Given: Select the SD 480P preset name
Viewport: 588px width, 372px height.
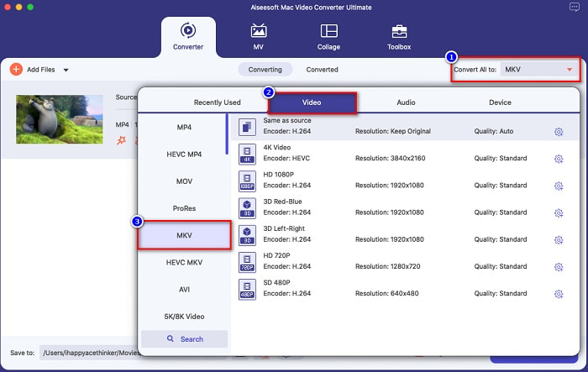Looking at the screenshot, I should click(276, 282).
